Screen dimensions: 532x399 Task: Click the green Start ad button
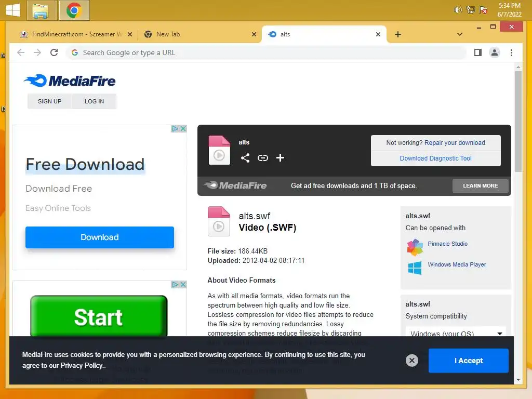coord(99,316)
